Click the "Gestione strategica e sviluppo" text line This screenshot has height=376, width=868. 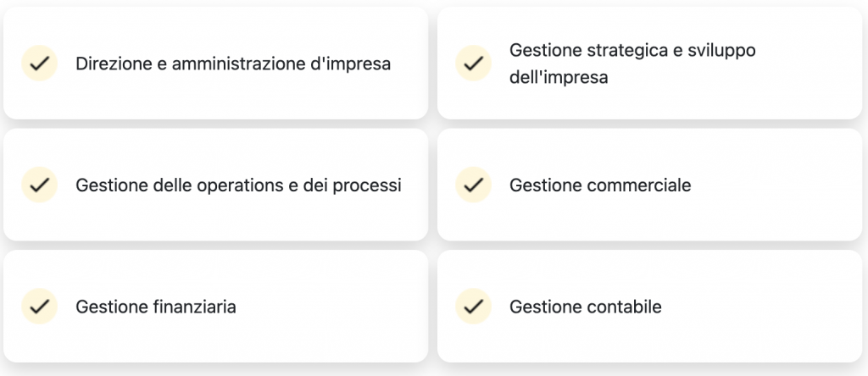[632, 50]
